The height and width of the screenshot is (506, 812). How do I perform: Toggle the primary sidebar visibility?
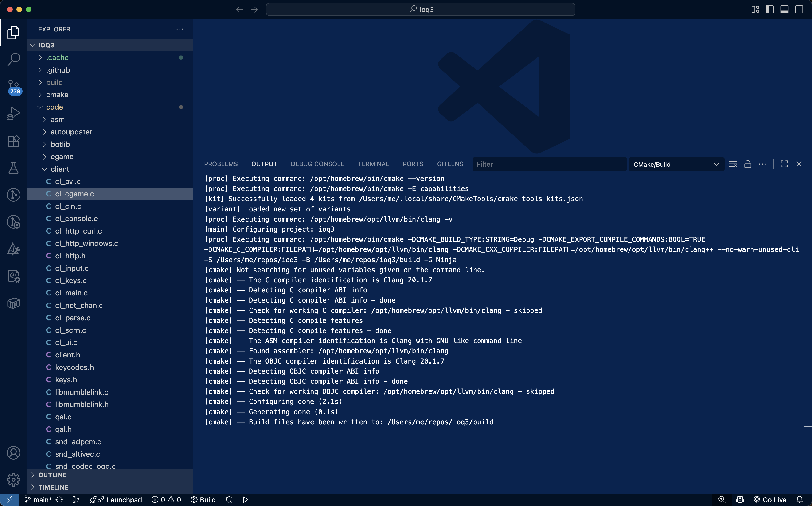tap(769, 9)
